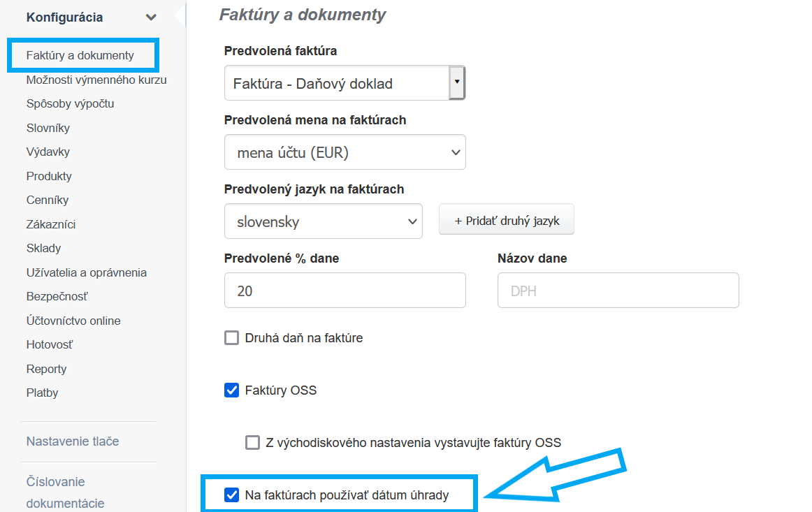Select Spôsoby výpočtu in sidebar
Viewport: 812px width, 512px height.
[70, 103]
